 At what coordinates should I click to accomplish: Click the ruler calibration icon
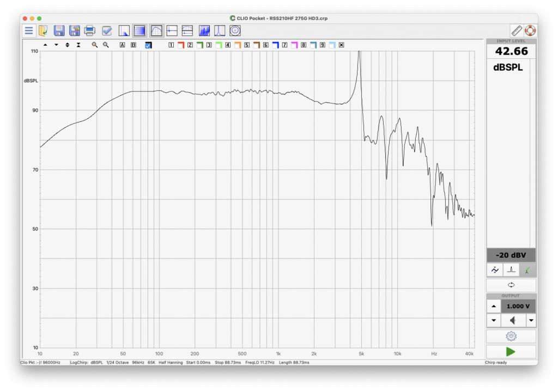[x=517, y=31]
